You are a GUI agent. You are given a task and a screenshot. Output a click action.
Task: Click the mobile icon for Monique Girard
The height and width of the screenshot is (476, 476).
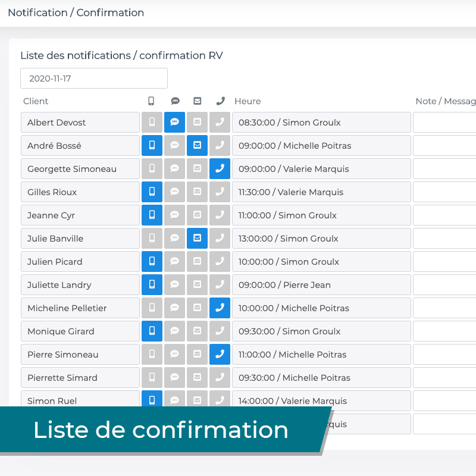[x=152, y=331]
